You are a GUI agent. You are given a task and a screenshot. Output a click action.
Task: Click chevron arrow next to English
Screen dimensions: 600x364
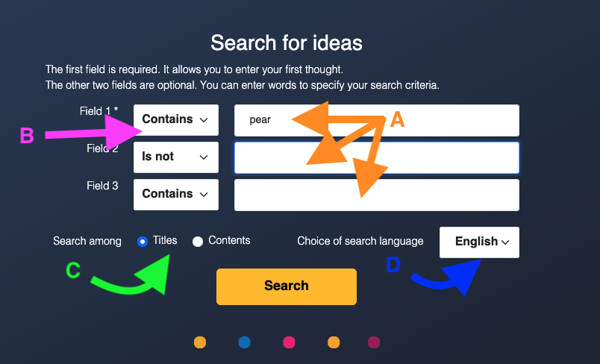505,242
